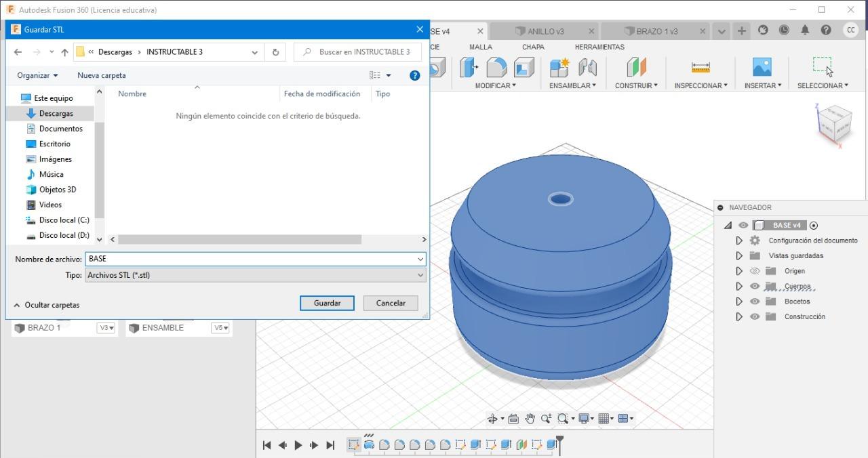Collapse the NAVEGADOR panel
The height and width of the screenshot is (458, 868).
(x=721, y=207)
